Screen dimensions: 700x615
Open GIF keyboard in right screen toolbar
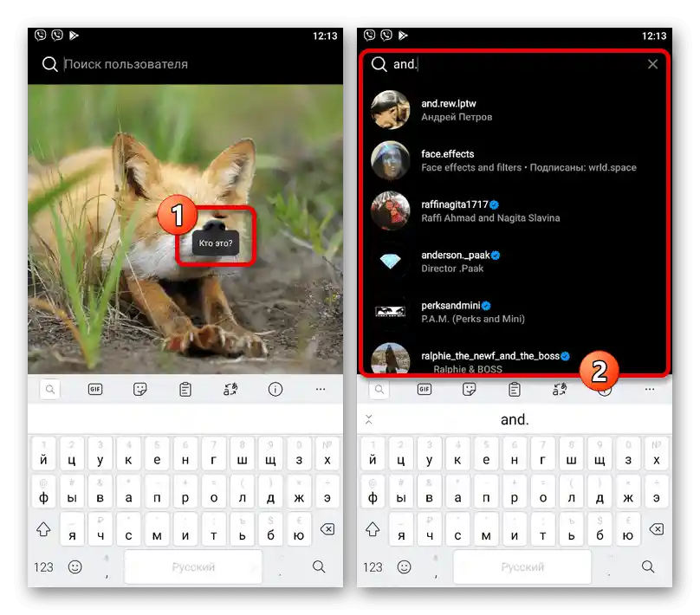425,389
